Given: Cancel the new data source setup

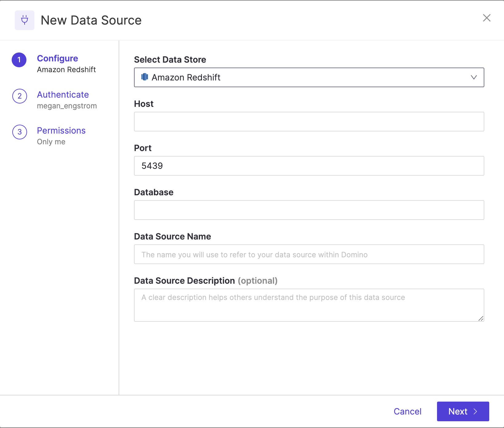Looking at the screenshot, I should click(408, 411).
